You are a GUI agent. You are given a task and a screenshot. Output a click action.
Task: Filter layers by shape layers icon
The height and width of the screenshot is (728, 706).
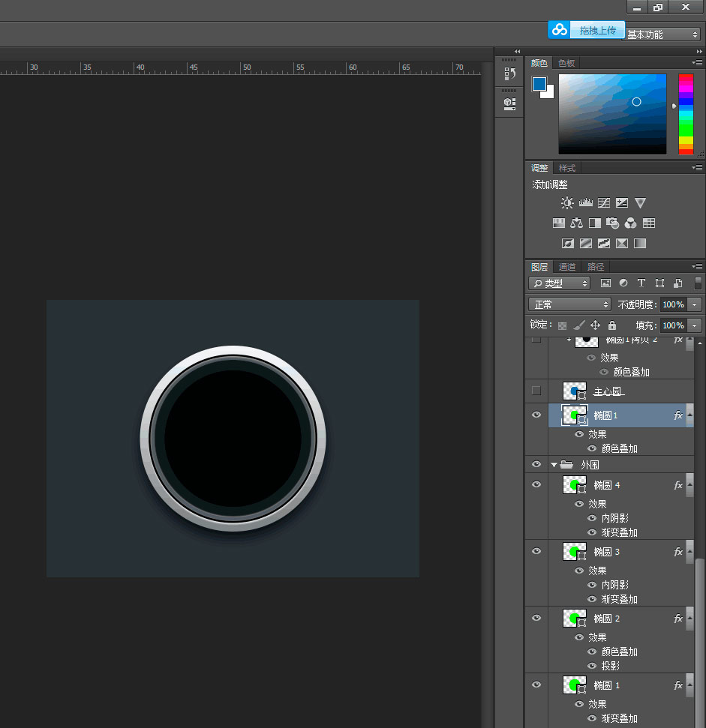659,283
